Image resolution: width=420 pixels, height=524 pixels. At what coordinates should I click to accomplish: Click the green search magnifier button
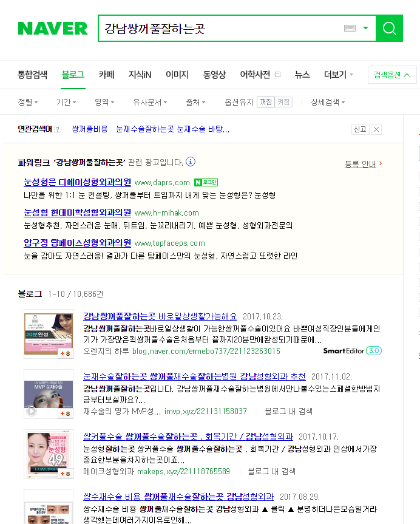click(x=389, y=29)
